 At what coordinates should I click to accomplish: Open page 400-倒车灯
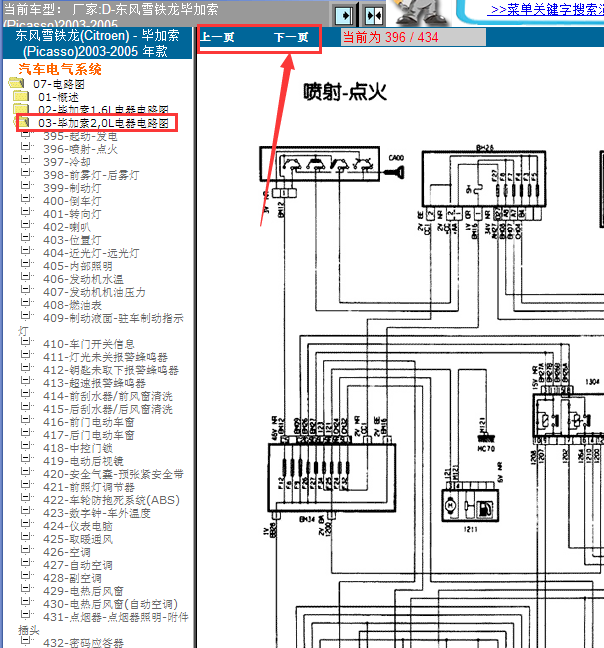click(x=72, y=201)
